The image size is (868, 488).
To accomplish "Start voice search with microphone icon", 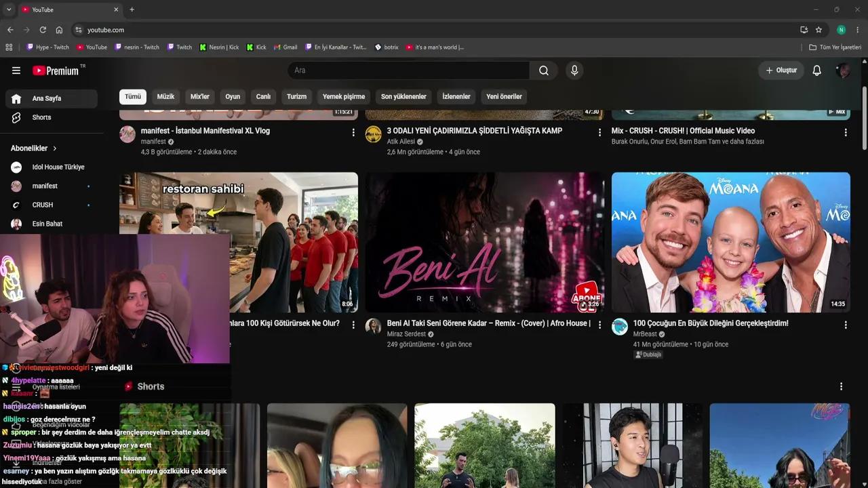I will [574, 70].
